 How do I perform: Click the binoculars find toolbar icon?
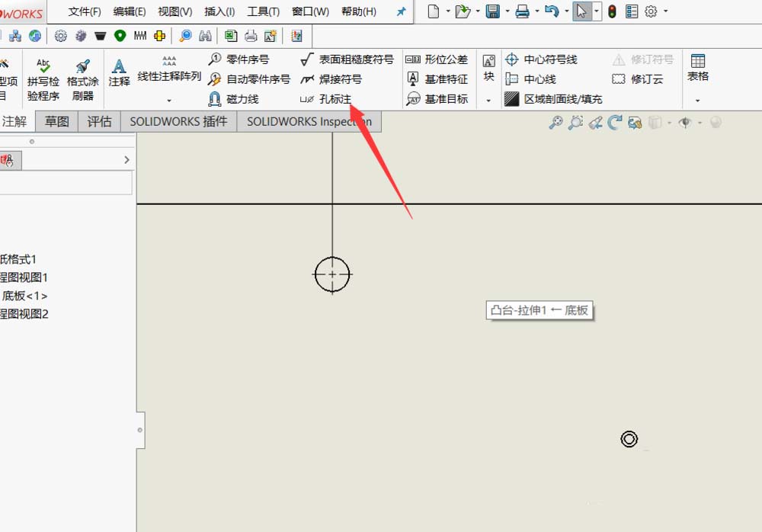click(x=206, y=36)
